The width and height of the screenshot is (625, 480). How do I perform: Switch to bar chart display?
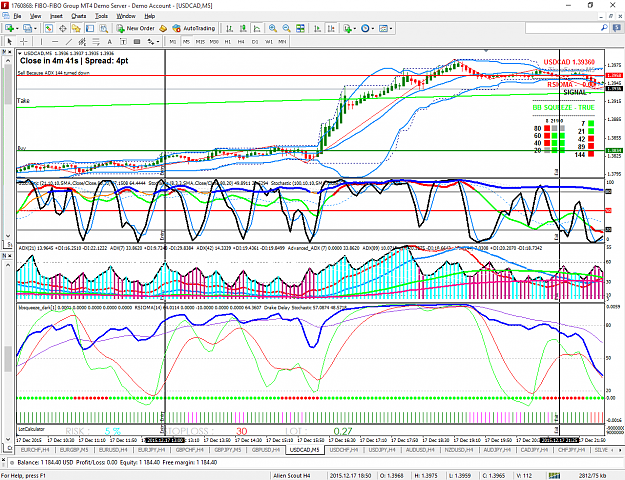click(229, 28)
